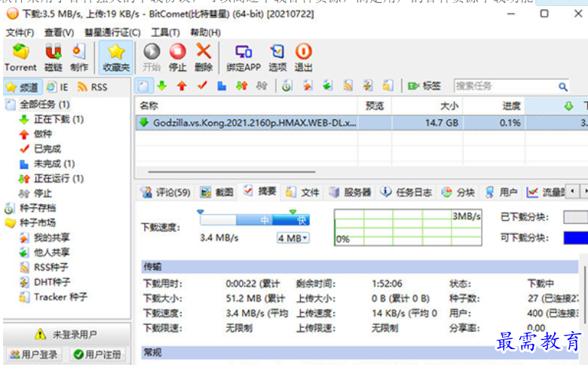Click the grey 开始 start button
Screen dimensions: 588x365
152,57
